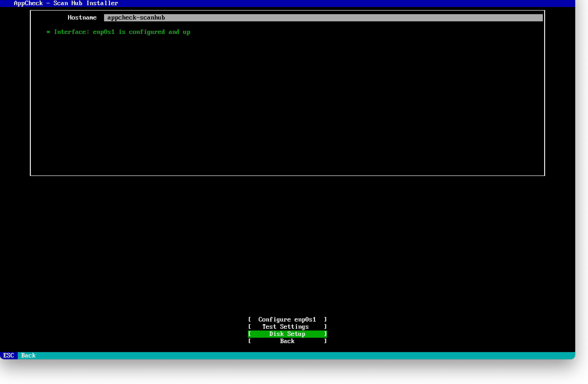Choose the Test Settings button
588x384 pixels.
pyautogui.click(x=287, y=326)
